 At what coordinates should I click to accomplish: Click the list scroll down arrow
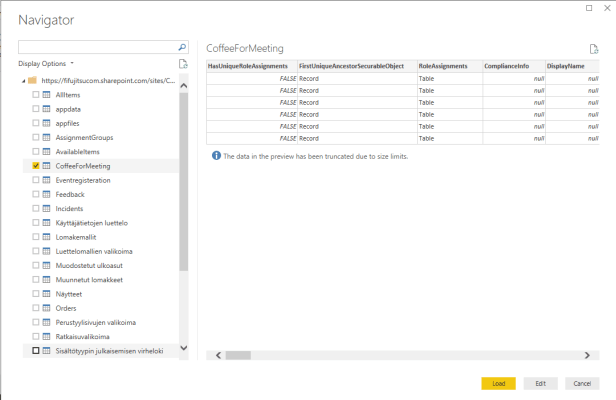183,348
